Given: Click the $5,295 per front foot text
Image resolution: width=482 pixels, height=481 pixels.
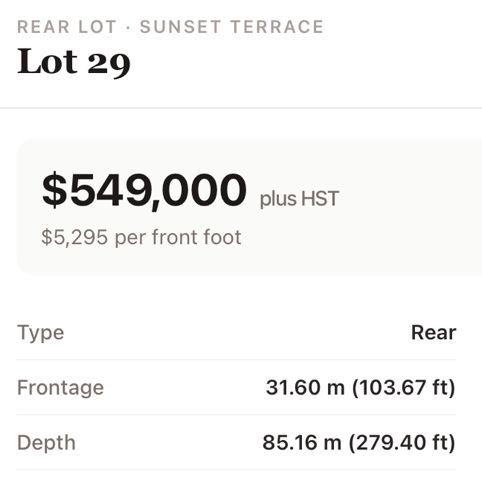Looking at the screenshot, I should [x=141, y=237].
